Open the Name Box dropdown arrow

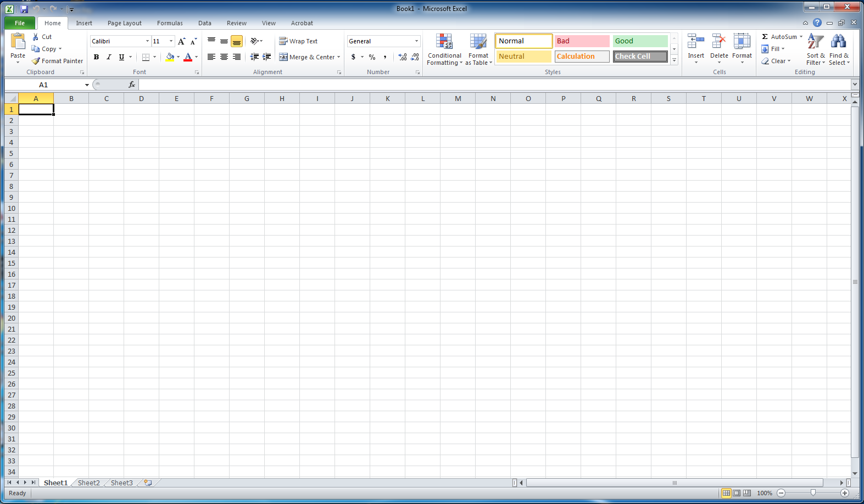87,85
